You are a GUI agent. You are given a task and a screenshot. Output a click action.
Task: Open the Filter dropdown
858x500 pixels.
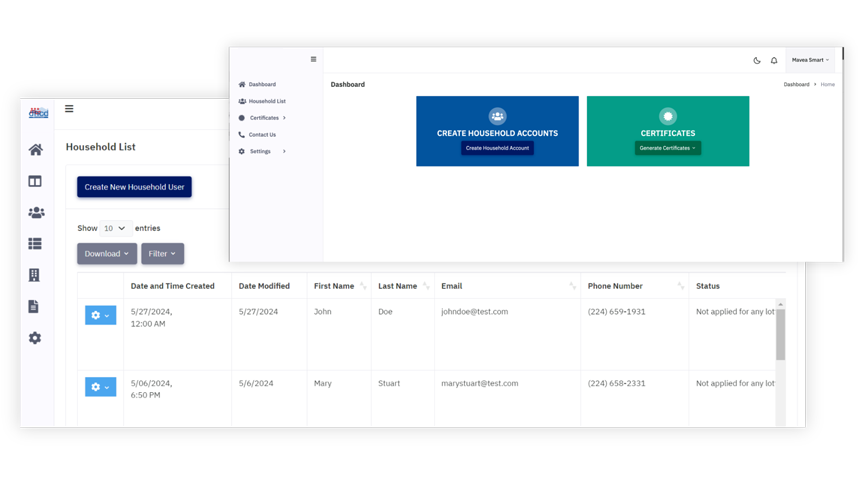(x=162, y=254)
